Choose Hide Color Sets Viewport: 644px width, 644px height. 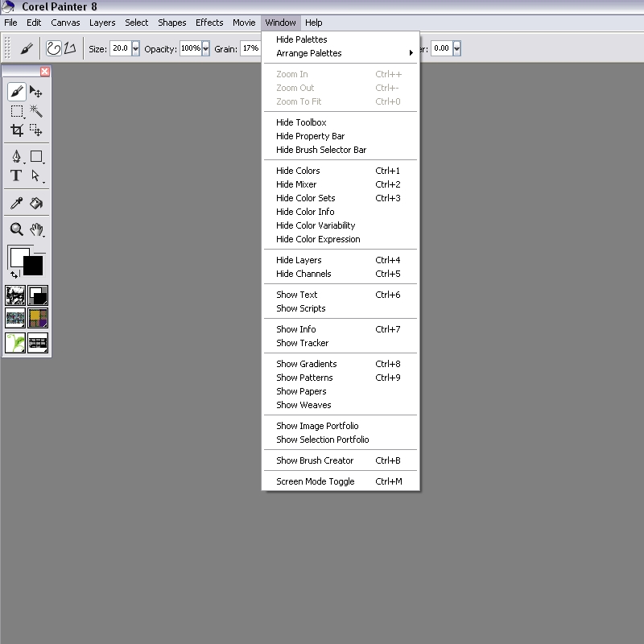pos(340,198)
